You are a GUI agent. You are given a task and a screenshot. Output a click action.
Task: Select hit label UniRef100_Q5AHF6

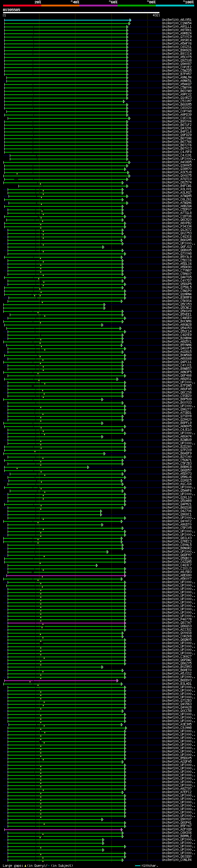point(177,490)
